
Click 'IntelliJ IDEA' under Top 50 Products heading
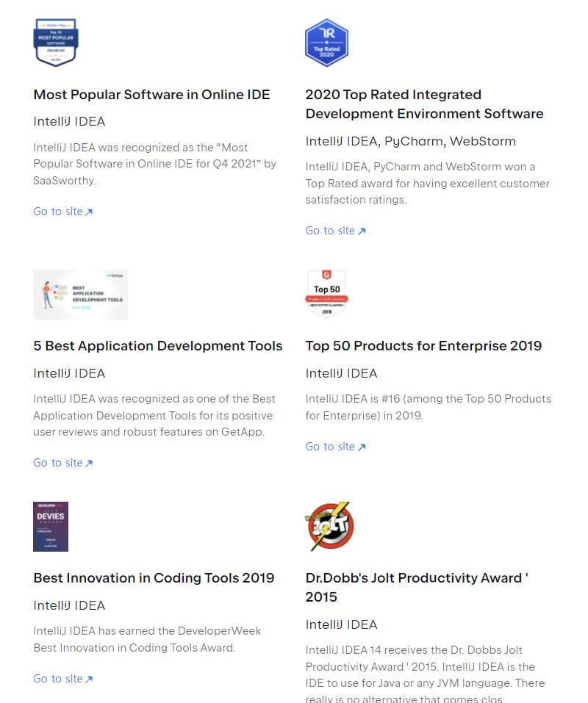point(341,373)
